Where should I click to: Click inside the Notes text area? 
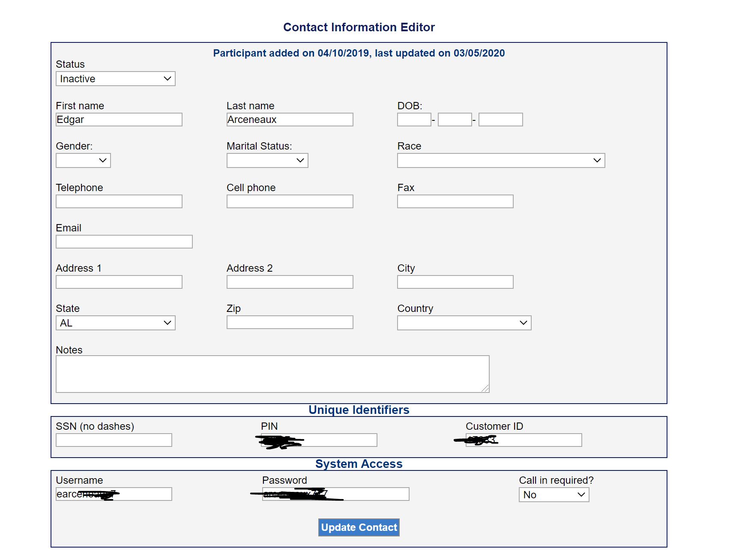click(x=272, y=374)
